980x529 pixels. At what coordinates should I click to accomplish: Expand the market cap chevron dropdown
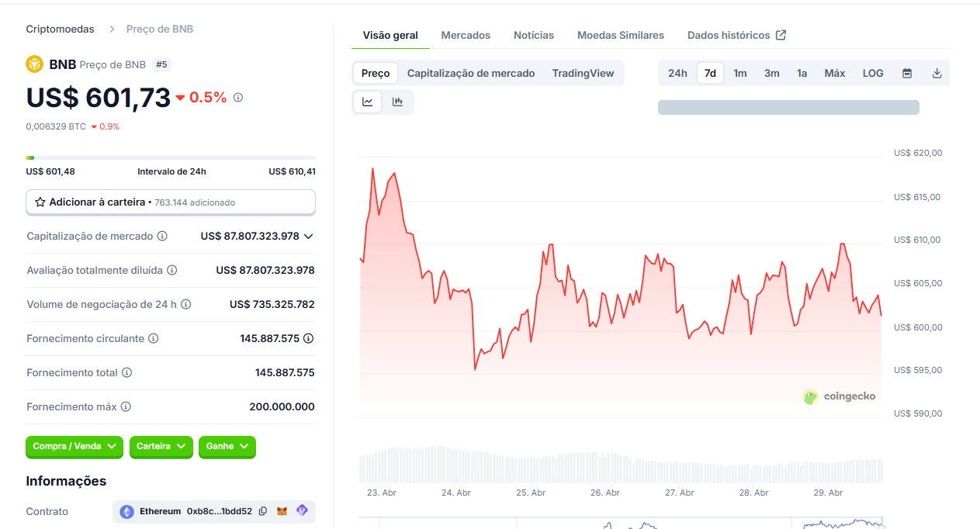point(308,236)
